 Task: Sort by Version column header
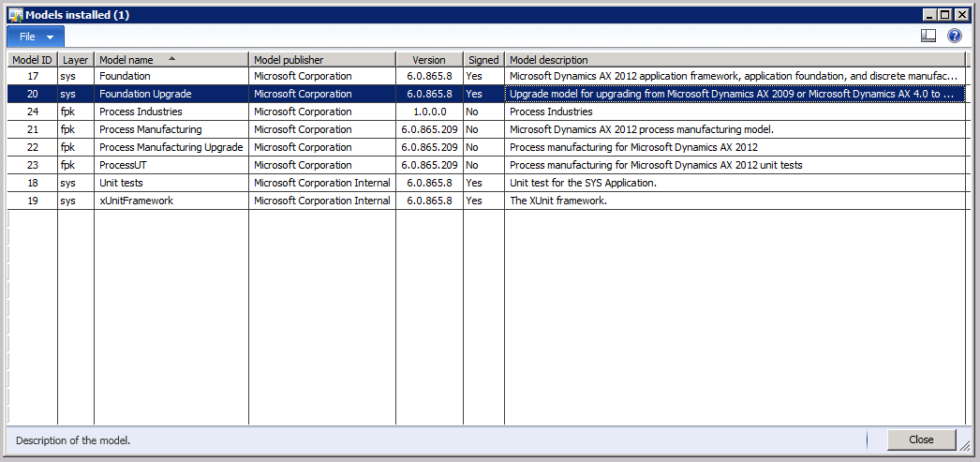pyautogui.click(x=429, y=60)
